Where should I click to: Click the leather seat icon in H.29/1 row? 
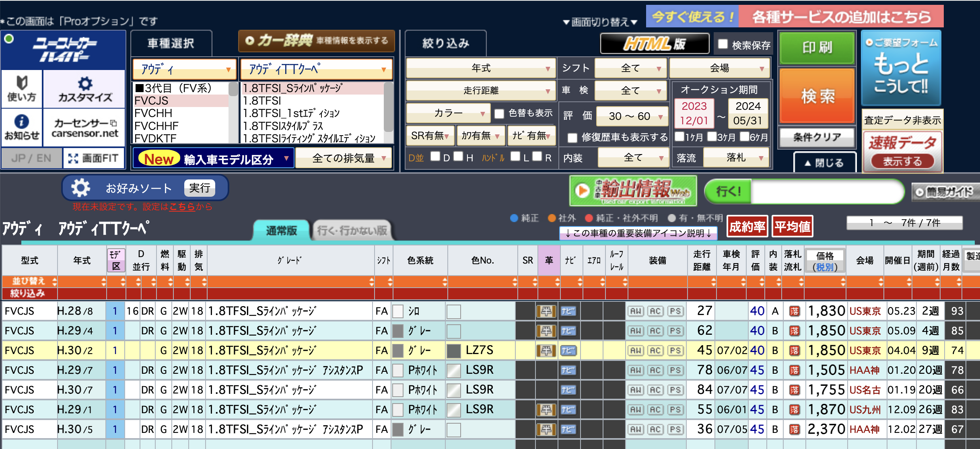coord(546,410)
